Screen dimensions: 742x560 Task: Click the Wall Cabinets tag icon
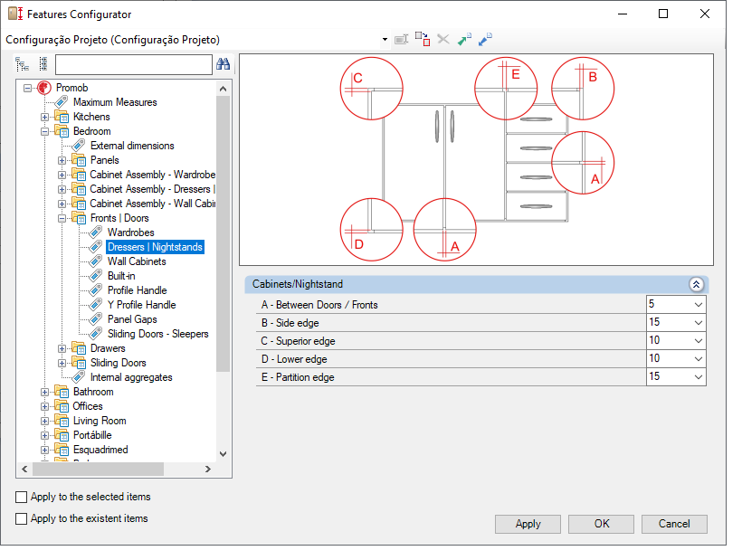tap(96, 261)
